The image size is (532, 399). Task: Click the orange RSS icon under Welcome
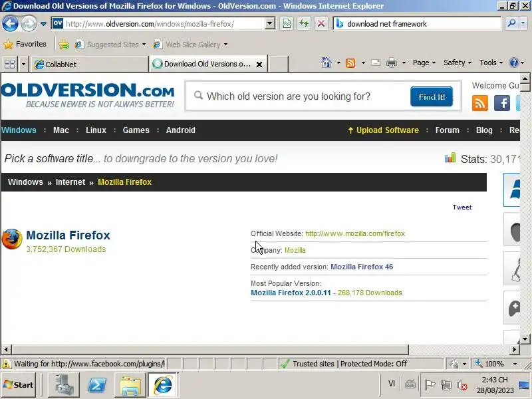(x=479, y=103)
